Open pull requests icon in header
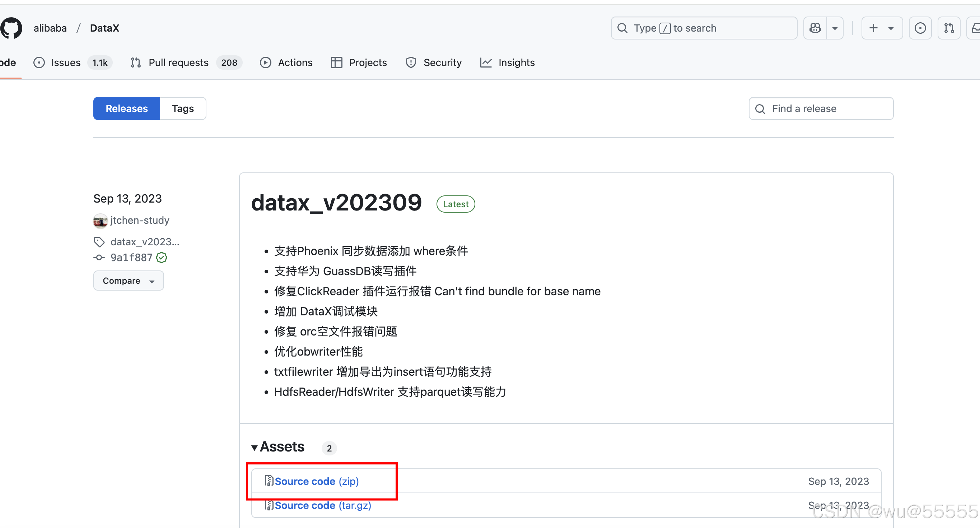This screenshot has height=528, width=980. click(x=949, y=28)
